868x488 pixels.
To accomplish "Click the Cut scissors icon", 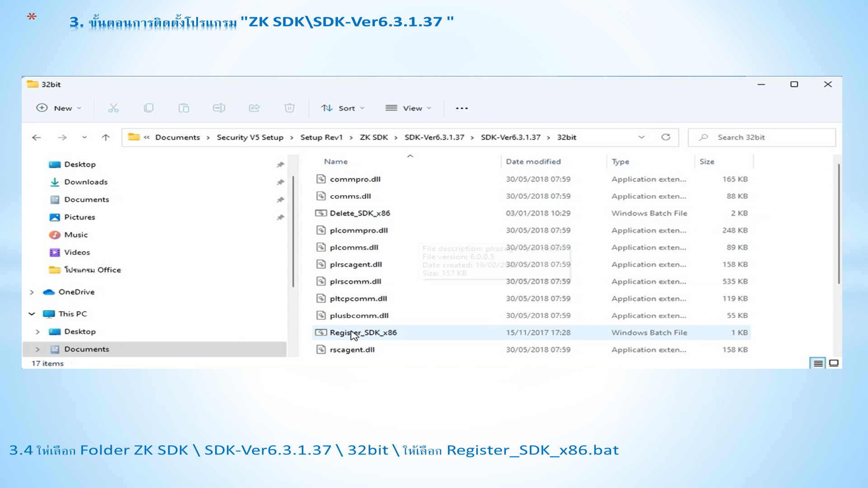I will tap(113, 108).
